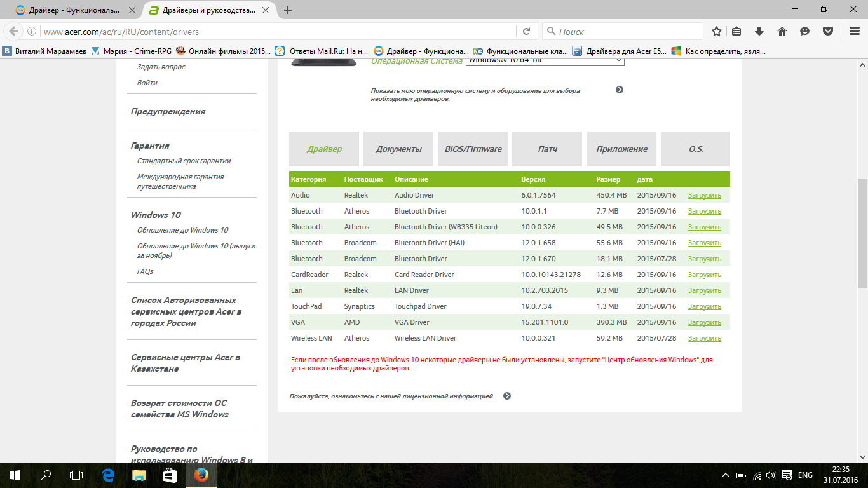The height and width of the screenshot is (488, 868).
Task: Download the AMD VGA Driver
Action: tap(704, 322)
